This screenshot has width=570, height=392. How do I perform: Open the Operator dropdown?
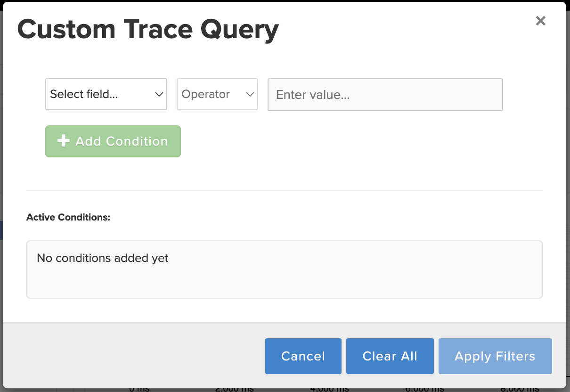tap(217, 94)
